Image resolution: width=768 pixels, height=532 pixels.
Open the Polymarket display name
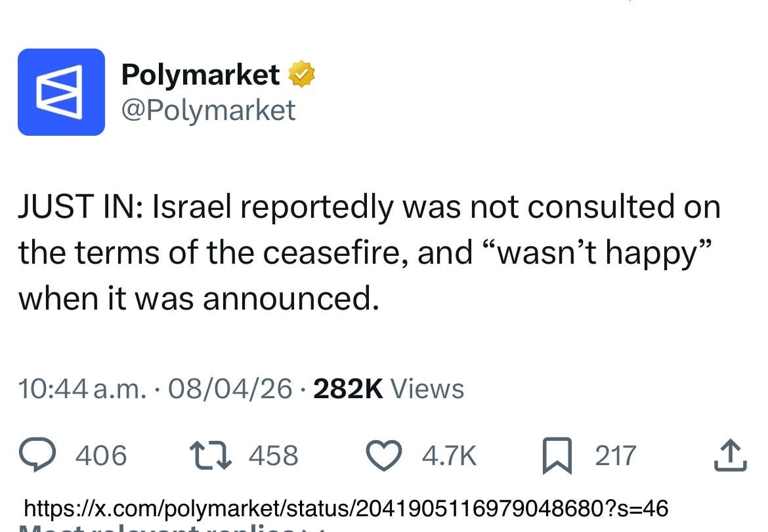coord(200,75)
